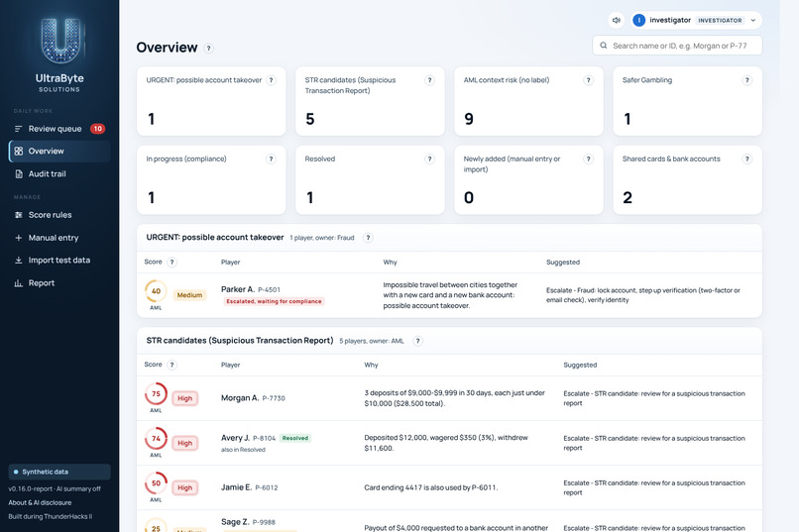Click Jamie E.'s score ring 50
This screenshot has height=532, width=799.
(156, 483)
